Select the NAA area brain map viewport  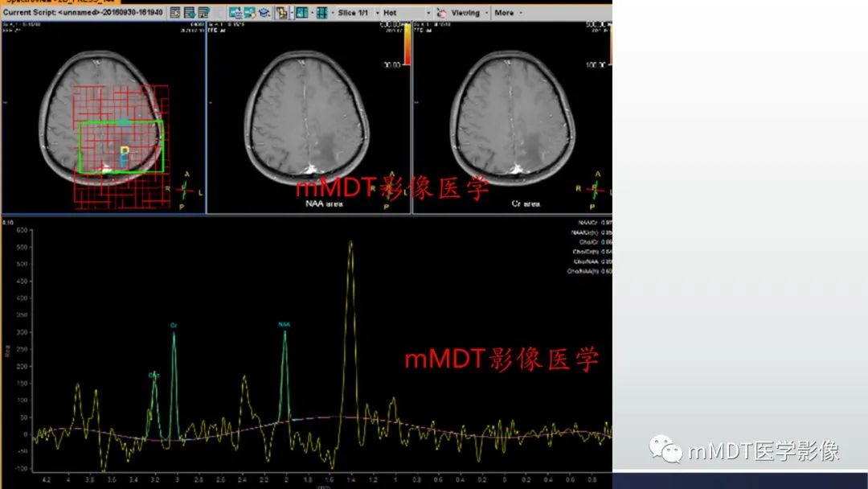(x=309, y=117)
